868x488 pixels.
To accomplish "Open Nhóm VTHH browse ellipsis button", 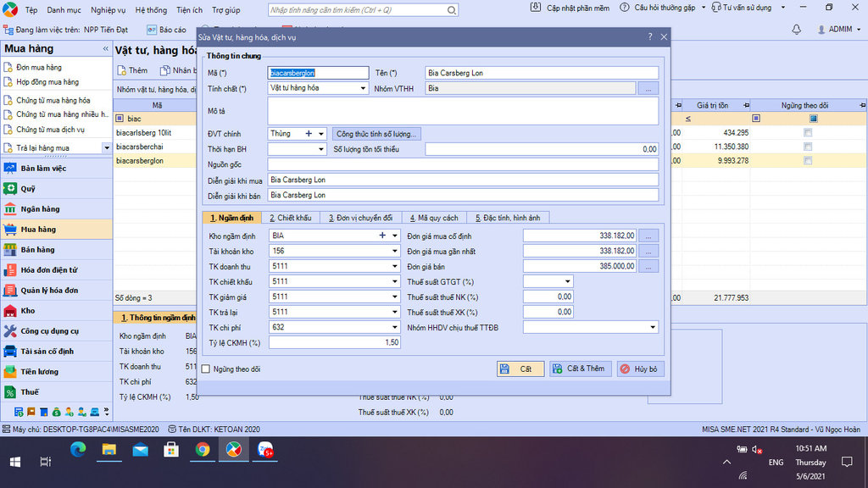I will pos(648,88).
